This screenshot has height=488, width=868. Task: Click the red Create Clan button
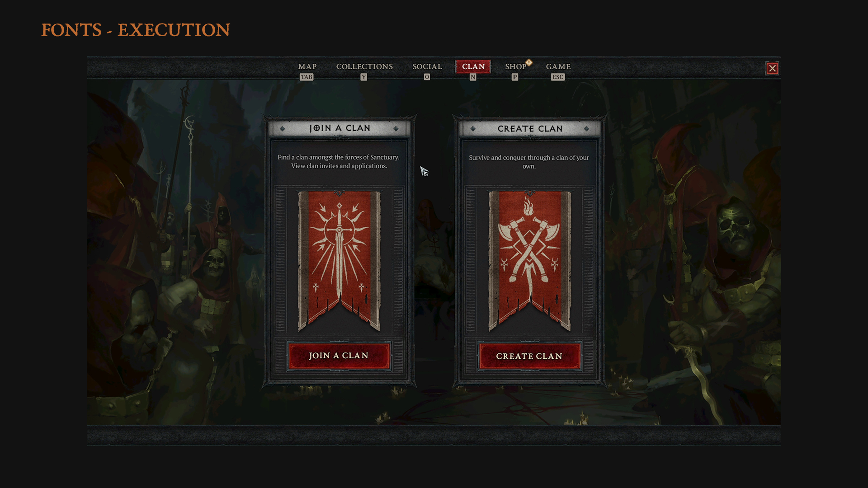pos(529,357)
